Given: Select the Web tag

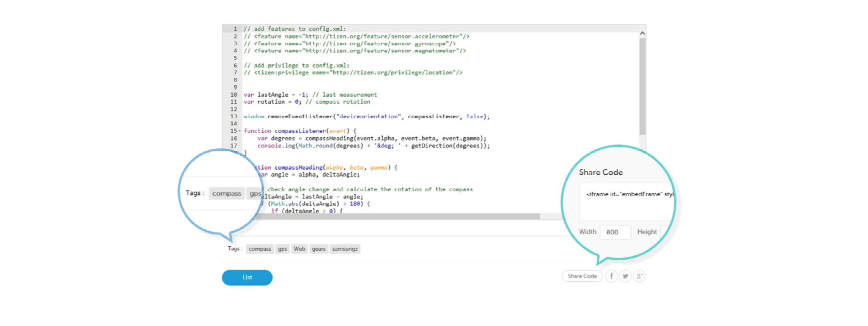Looking at the screenshot, I should pos(299,249).
